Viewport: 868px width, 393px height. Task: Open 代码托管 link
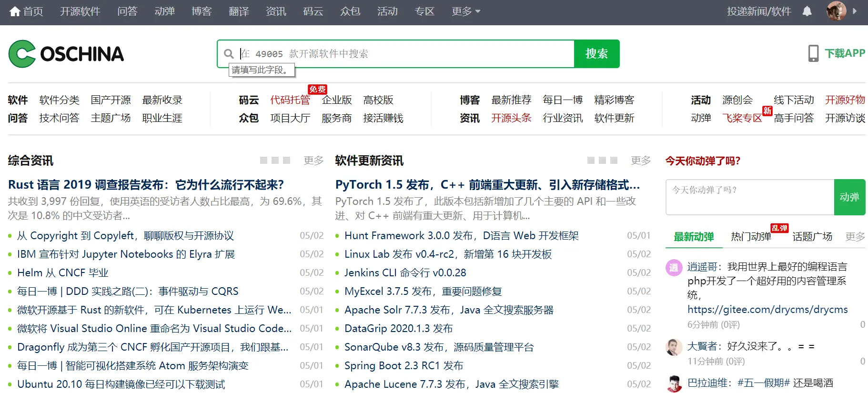tap(290, 100)
